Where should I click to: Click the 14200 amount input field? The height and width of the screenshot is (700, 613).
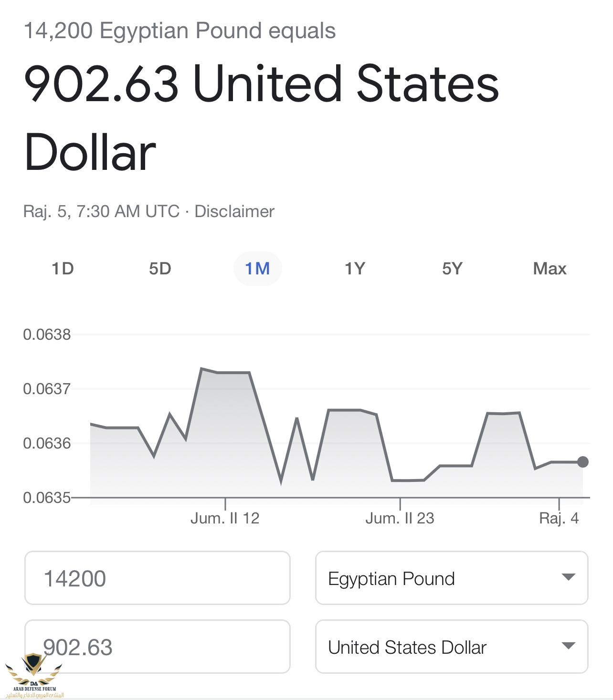click(x=157, y=578)
